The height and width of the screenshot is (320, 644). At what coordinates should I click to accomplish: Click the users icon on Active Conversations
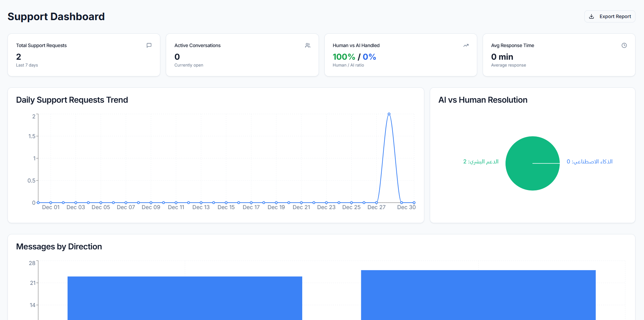[x=307, y=45]
